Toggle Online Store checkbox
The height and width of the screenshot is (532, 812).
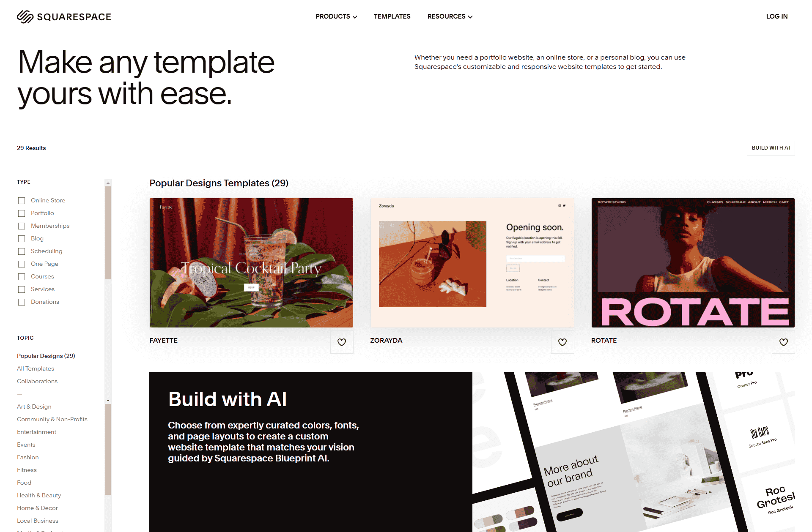pos(21,200)
